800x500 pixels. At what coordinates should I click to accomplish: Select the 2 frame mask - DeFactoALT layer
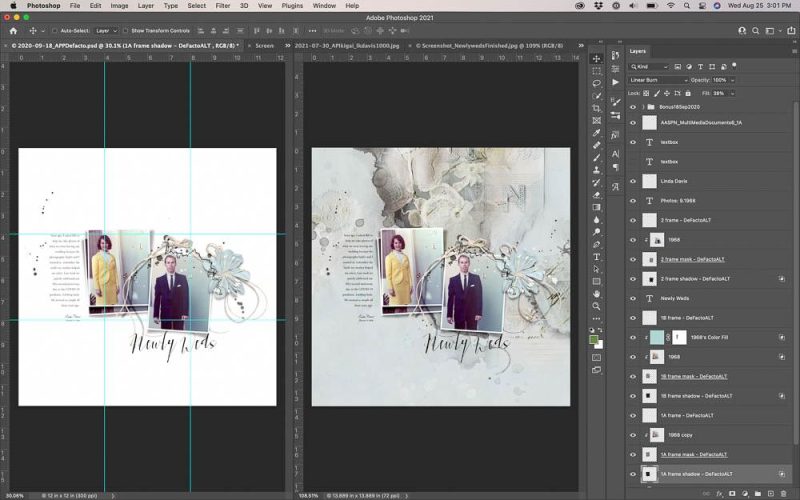692,259
